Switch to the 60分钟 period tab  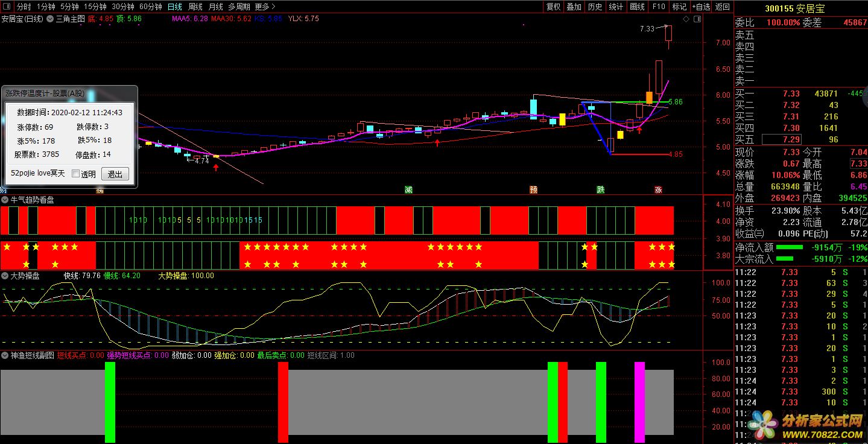click(x=150, y=7)
